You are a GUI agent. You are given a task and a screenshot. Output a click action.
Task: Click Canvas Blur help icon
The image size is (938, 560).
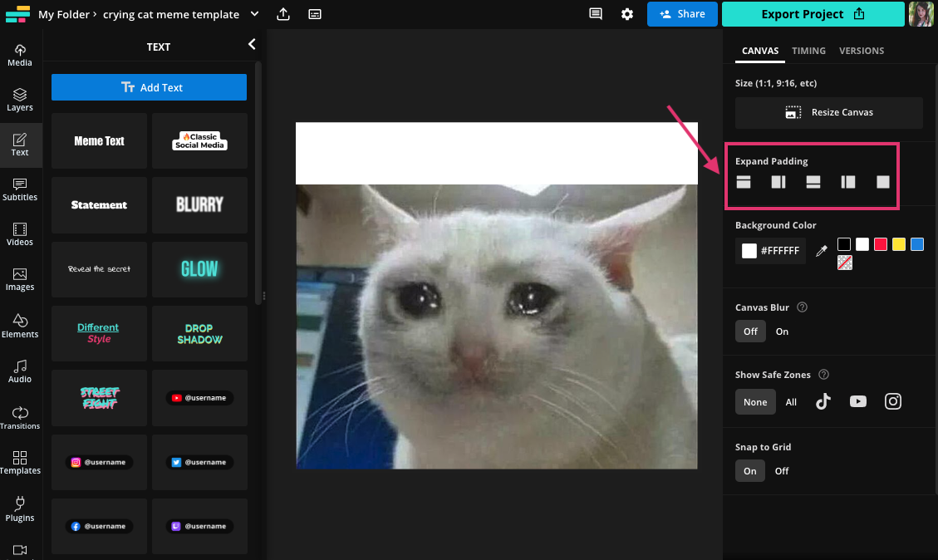tap(803, 307)
